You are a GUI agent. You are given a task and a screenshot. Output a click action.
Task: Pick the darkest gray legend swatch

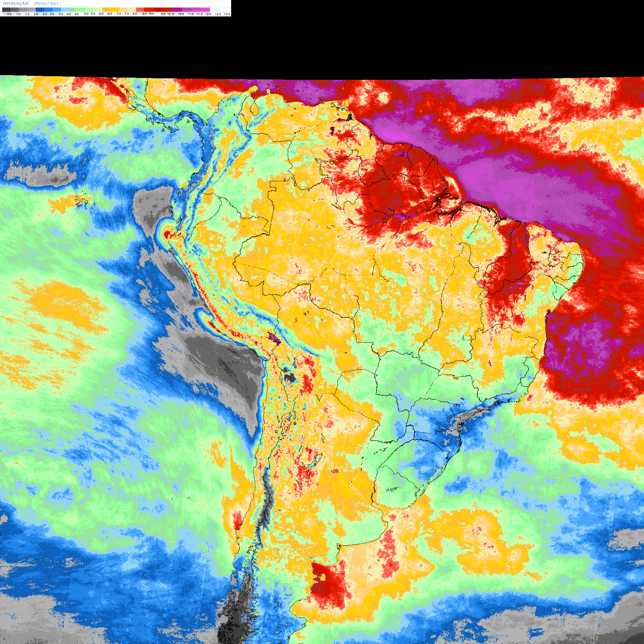pyautogui.click(x=6, y=10)
